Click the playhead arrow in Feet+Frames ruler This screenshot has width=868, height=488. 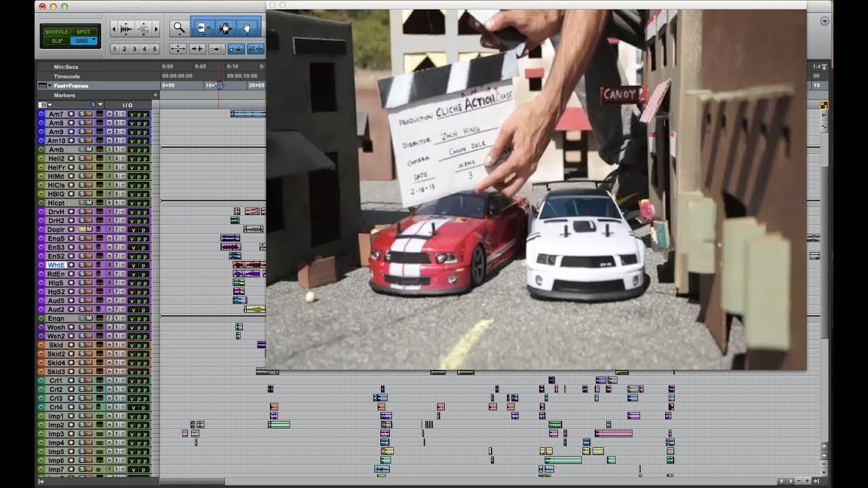(x=219, y=86)
